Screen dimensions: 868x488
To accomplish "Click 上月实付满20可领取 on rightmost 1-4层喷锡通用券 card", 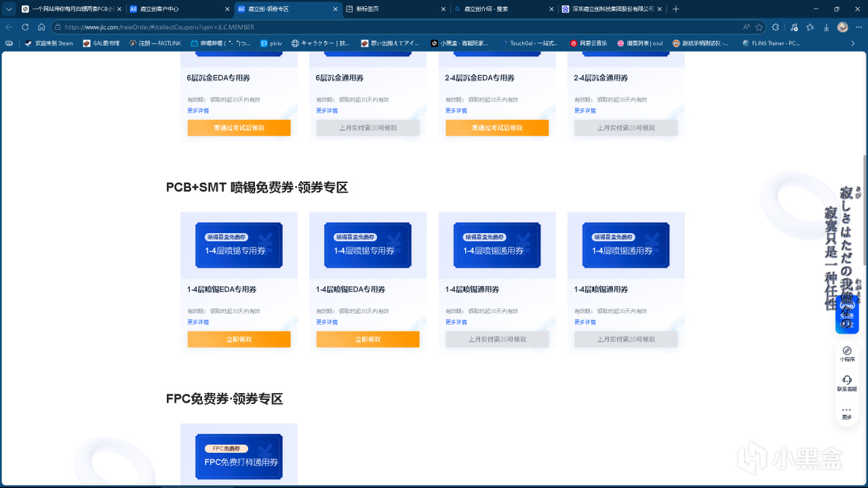I will [x=626, y=339].
